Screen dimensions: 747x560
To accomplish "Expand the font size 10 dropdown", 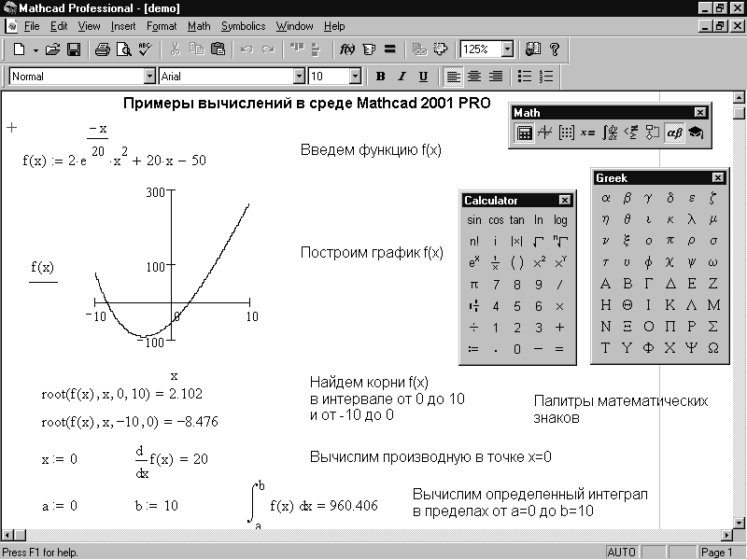I will pos(355,77).
